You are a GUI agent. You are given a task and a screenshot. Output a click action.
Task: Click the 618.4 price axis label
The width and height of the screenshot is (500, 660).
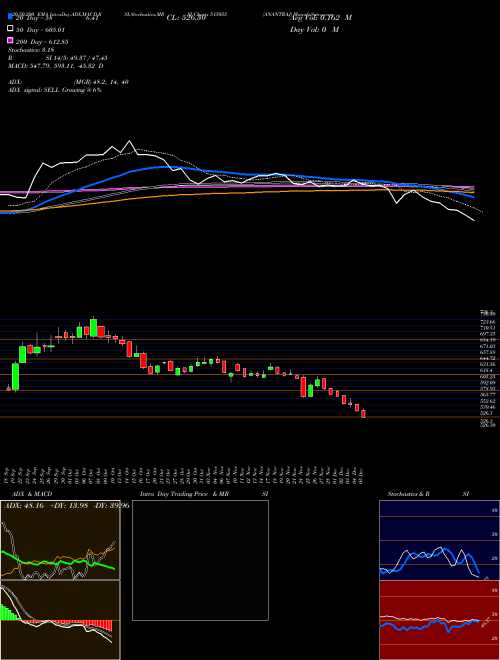(x=487, y=370)
